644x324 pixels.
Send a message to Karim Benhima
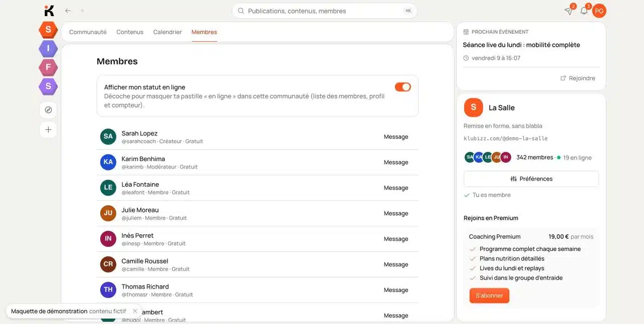[396, 162]
